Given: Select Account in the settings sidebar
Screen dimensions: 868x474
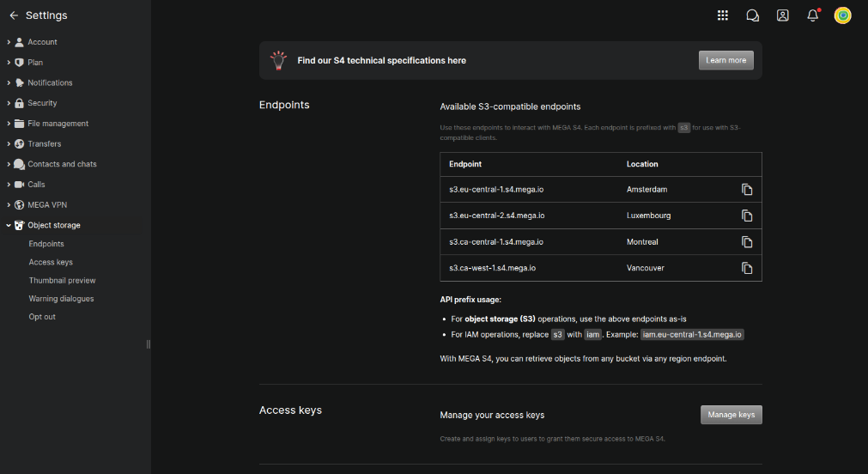Looking at the screenshot, I should (43, 42).
